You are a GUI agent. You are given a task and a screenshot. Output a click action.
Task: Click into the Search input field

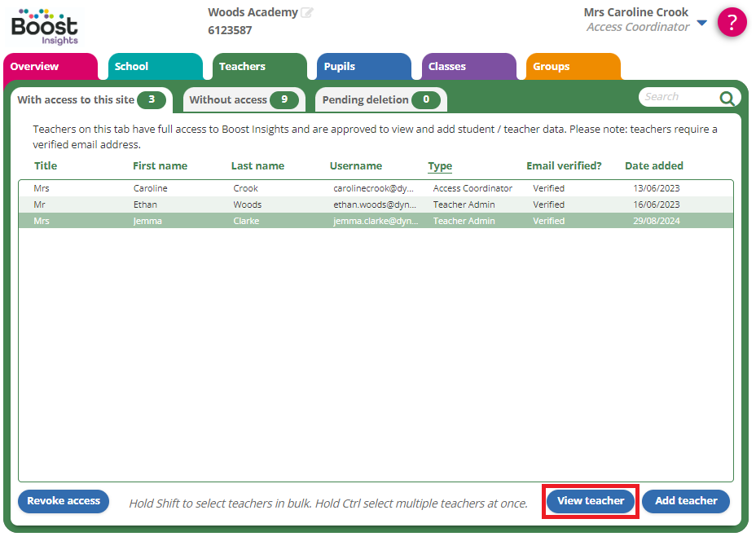(x=676, y=97)
